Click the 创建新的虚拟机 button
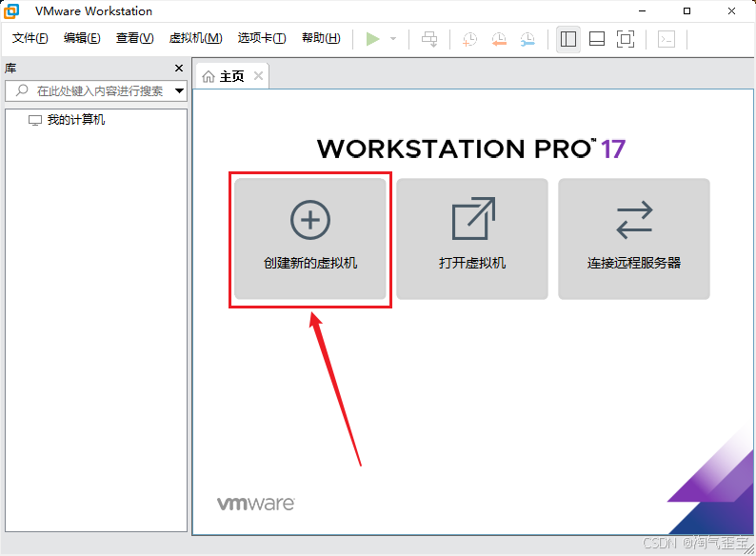Image resolution: width=756 pixels, height=556 pixels. click(x=310, y=239)
